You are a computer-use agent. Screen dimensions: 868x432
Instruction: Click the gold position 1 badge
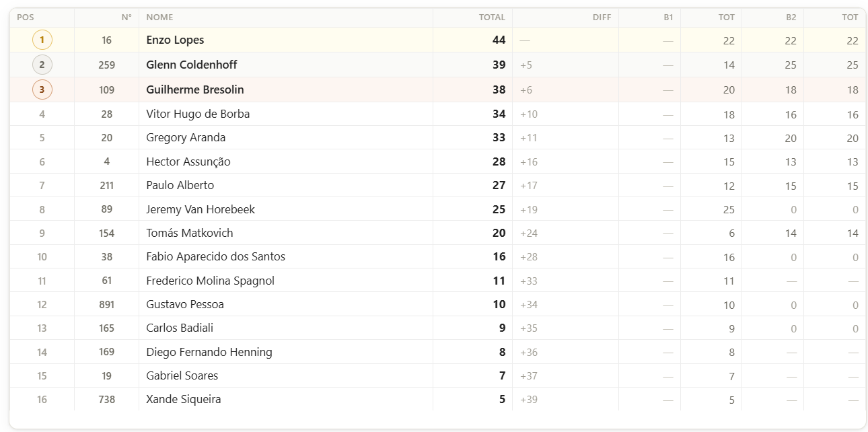click(x=42, y=40)
